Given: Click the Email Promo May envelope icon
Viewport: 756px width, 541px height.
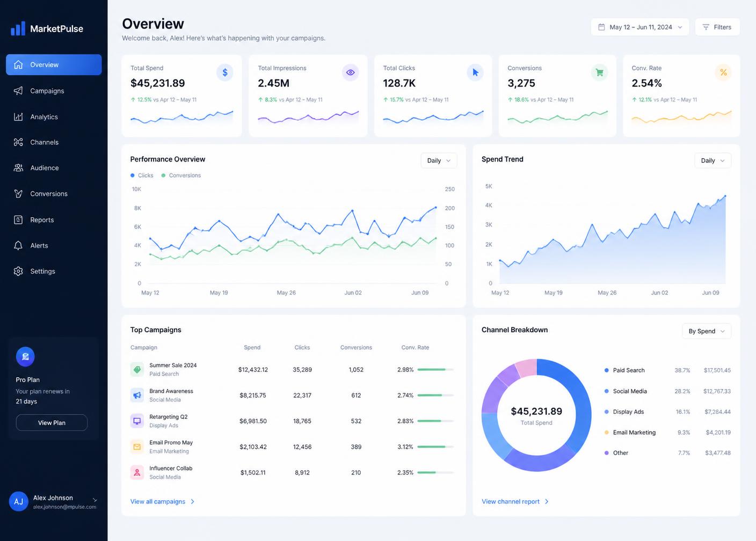Looking at the screenshot, I should (137, 447).
